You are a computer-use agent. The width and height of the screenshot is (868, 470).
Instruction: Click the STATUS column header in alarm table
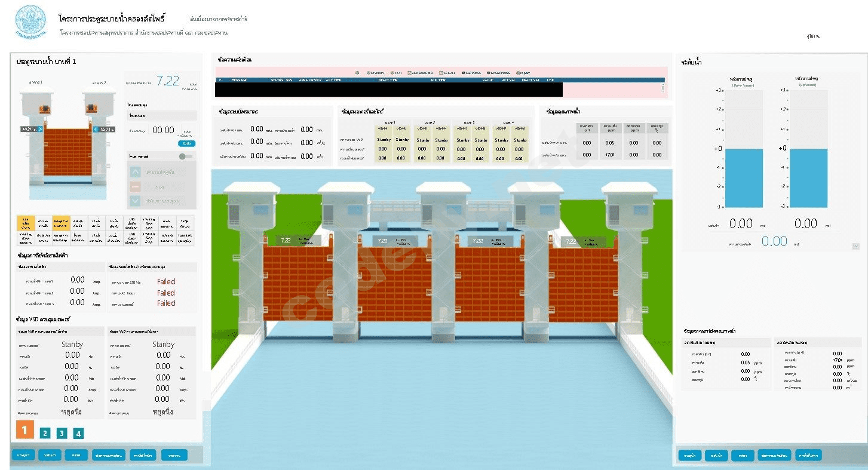coord(277,79)
